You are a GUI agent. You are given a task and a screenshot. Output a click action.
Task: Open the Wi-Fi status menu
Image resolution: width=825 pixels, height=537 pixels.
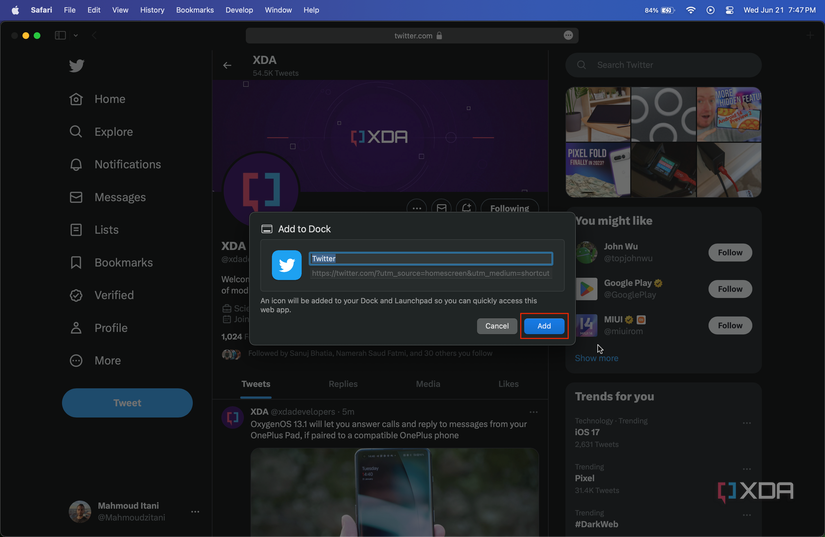pyautogui.click(x=691, y=10)
